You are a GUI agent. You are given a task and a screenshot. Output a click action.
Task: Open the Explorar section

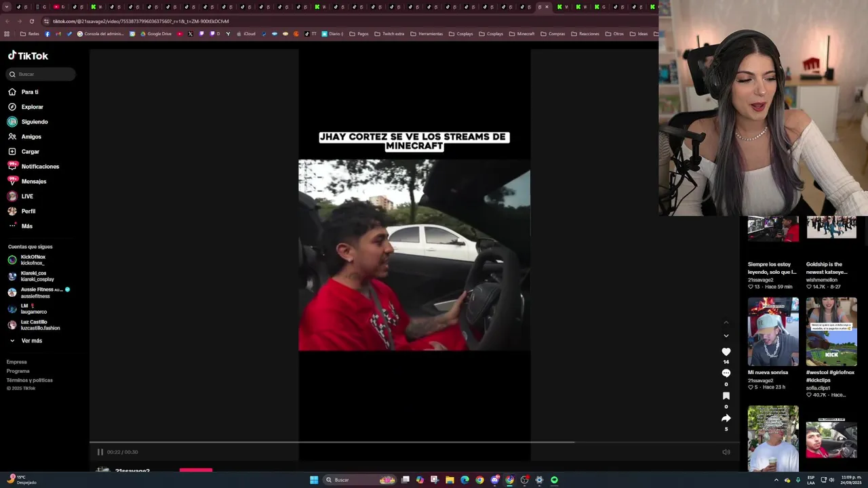(x=26, y=106)
